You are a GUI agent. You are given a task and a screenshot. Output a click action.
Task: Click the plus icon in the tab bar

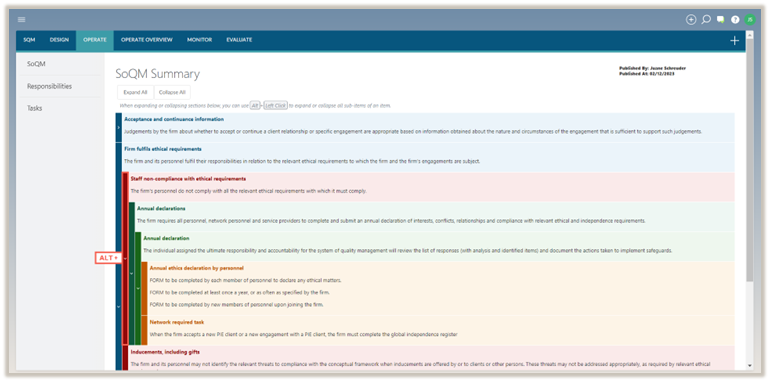[735, 41]
